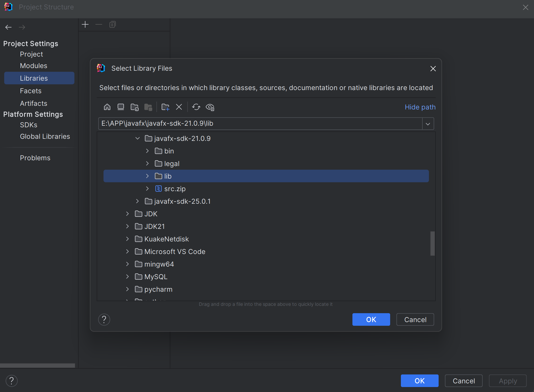Select the JDK21 folder
Viewport: 534px width, 392px height.
coord(266,226)
